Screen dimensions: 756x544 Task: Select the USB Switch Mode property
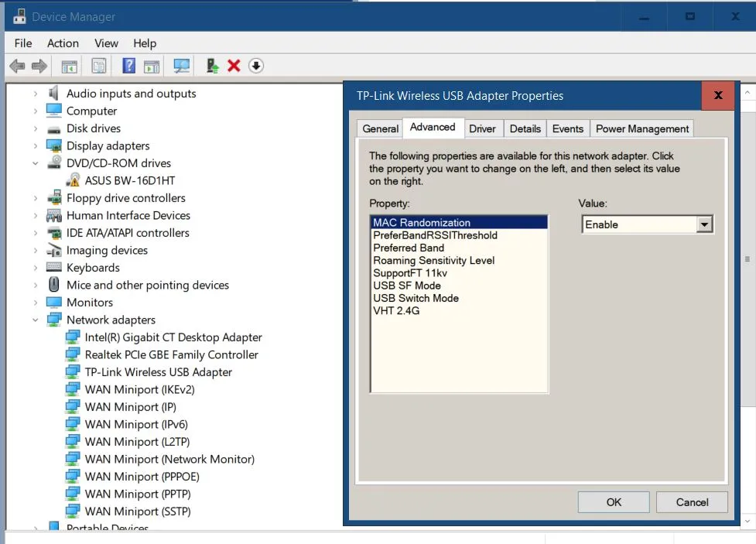point(459,298)
